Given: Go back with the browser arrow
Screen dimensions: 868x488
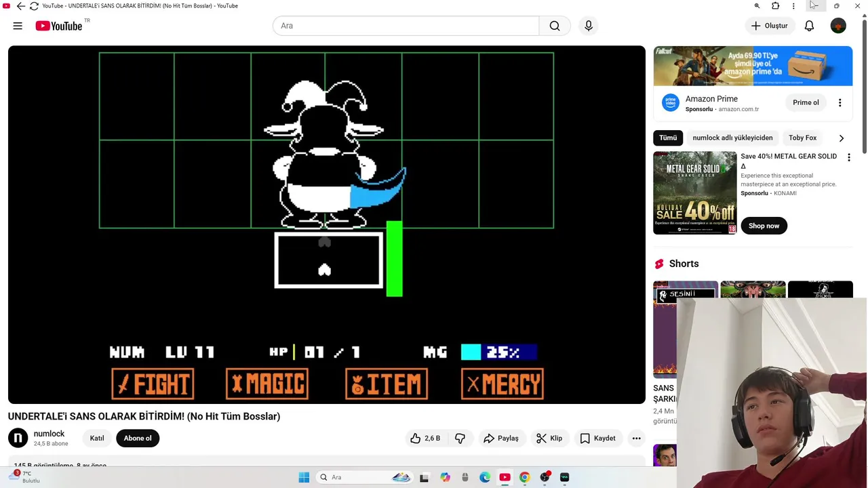Looking at the screenshot, I should pyautogui.click(x=20, y=6).
